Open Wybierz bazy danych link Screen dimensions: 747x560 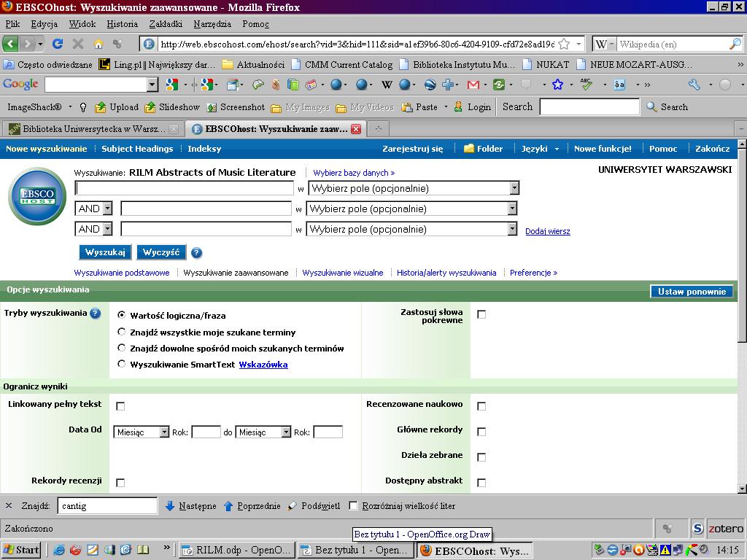point(354,173)
